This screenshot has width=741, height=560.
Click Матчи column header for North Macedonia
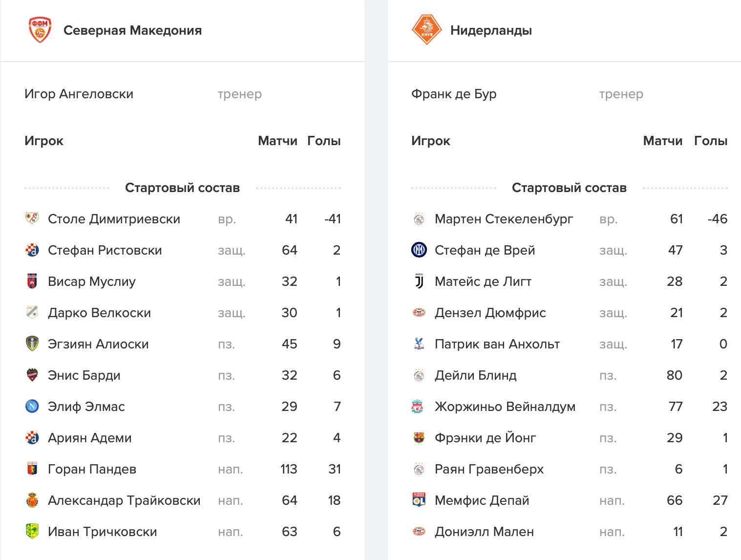pyautogui.click(x=277, y=141)
